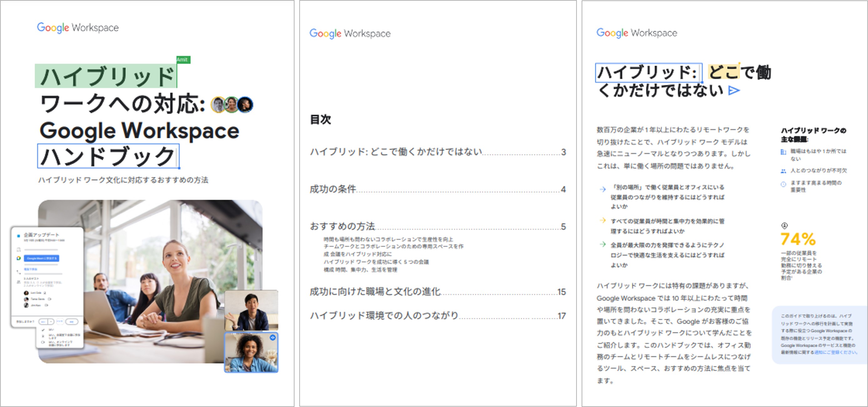Click the blue play arrow icon after the heading

[734, 91]
